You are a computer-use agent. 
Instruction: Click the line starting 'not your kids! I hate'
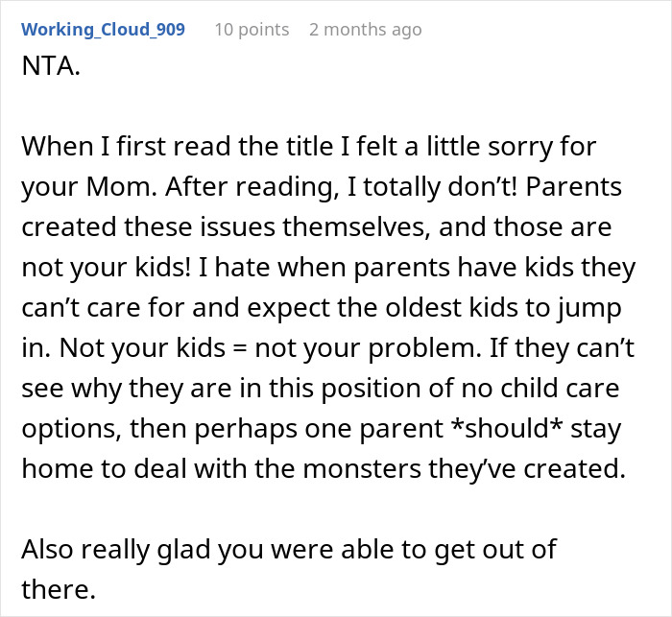click(x=328, y=268)
